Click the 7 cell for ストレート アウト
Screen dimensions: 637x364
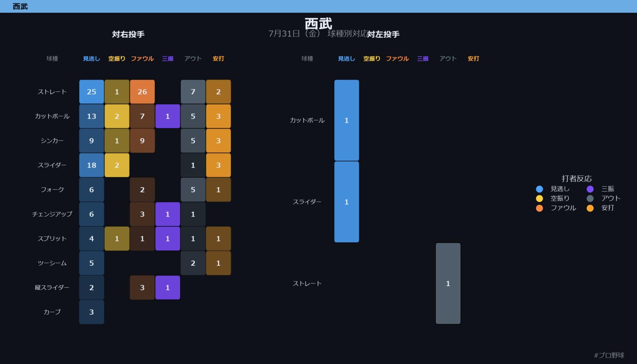tap(193, 92)
